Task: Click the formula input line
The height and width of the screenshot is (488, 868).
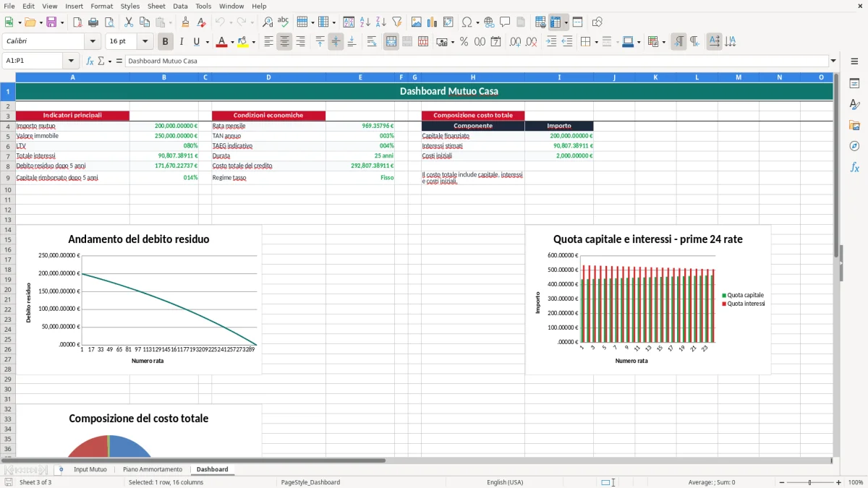Action: pyautogui.click(x=477, y=61)
